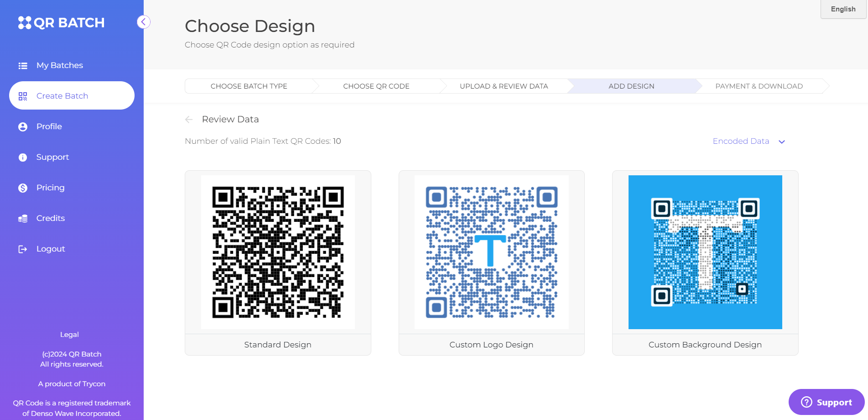Click the back arrow beside Review Data
Viewport: 868px width, 420px height.
(189, 119)
